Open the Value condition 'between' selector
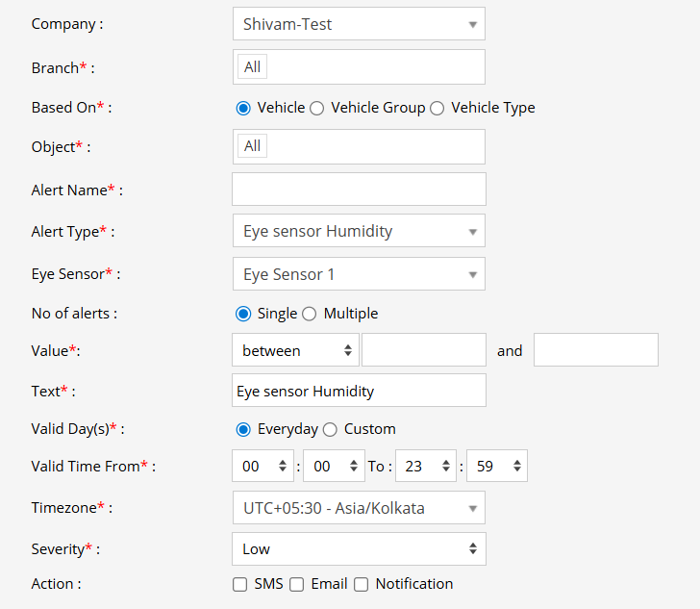The image size is (700, 609). pos(295,351)
